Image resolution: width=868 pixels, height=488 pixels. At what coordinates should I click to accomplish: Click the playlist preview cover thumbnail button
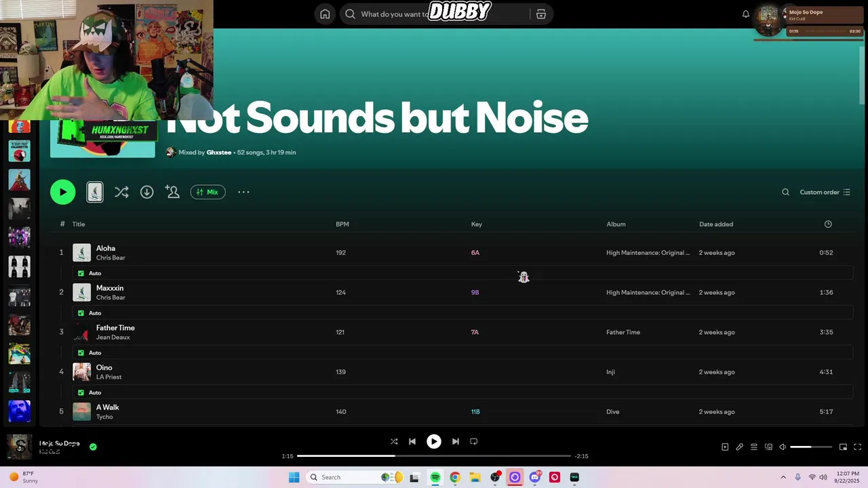(x=95, y=192)
